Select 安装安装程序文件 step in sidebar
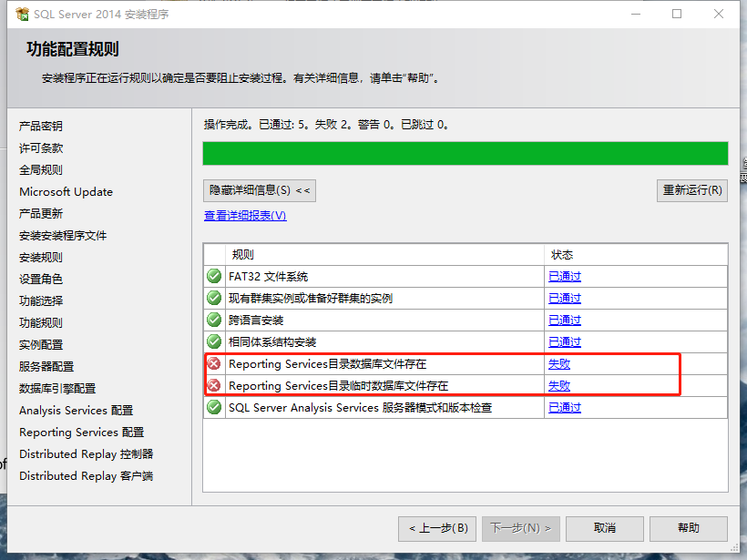The width and height of the screenshot is (747, 560). (x=63, y=236)
